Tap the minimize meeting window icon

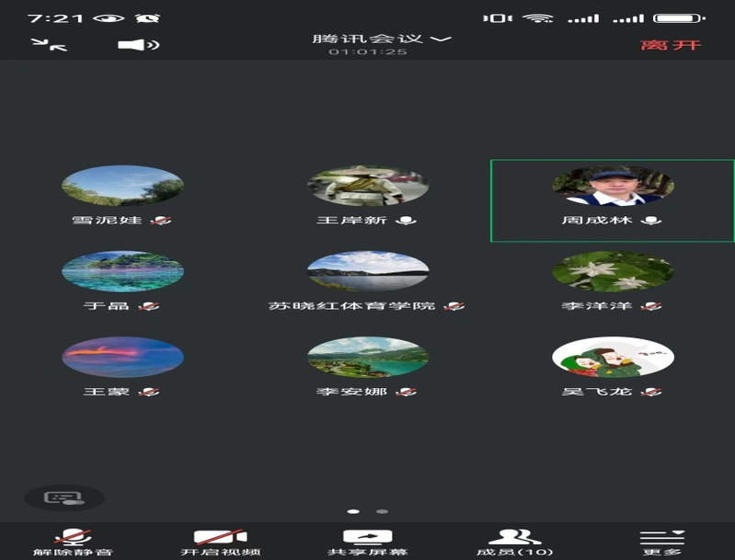[48, 44]
